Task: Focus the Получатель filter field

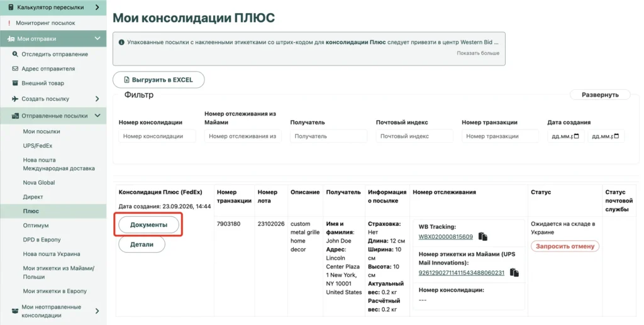Action: [x=328, y=136]
